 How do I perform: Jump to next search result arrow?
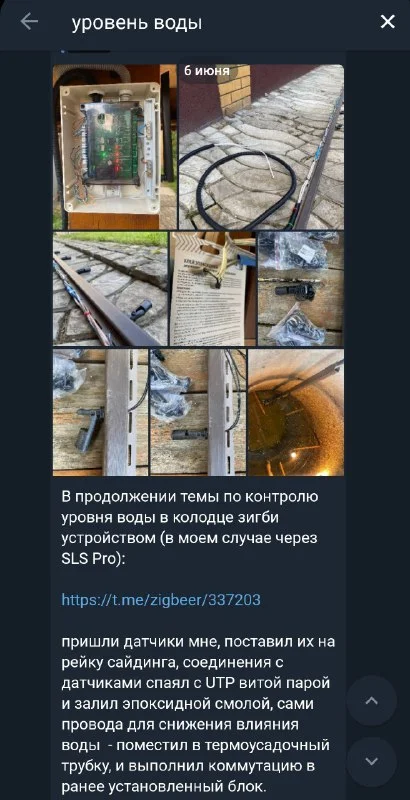coord(371,761)
